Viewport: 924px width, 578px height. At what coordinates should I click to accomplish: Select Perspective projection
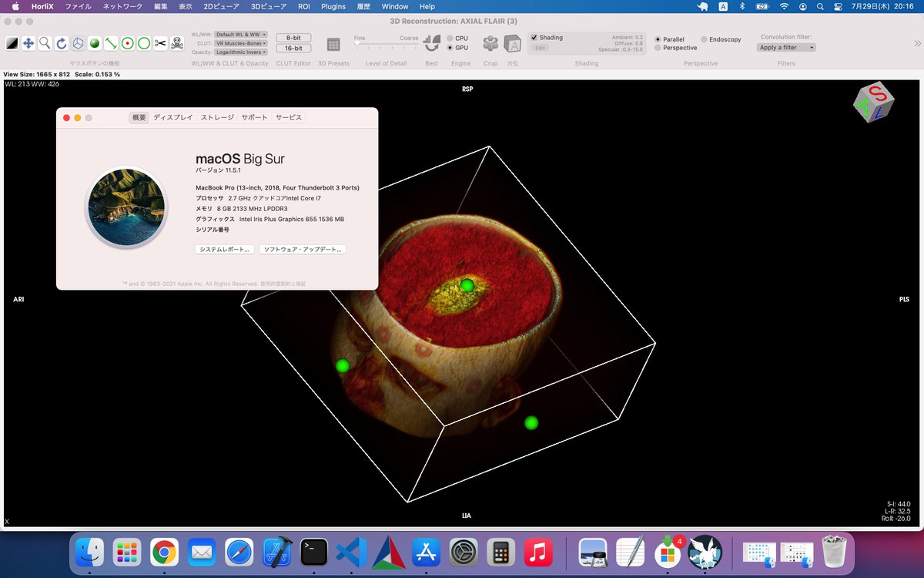click(x=658, y=48)
